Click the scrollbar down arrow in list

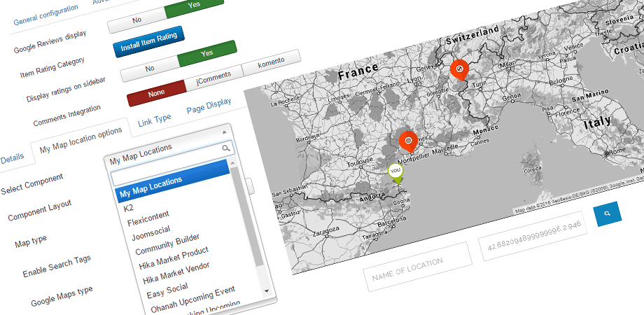click(x=266, y=290)
